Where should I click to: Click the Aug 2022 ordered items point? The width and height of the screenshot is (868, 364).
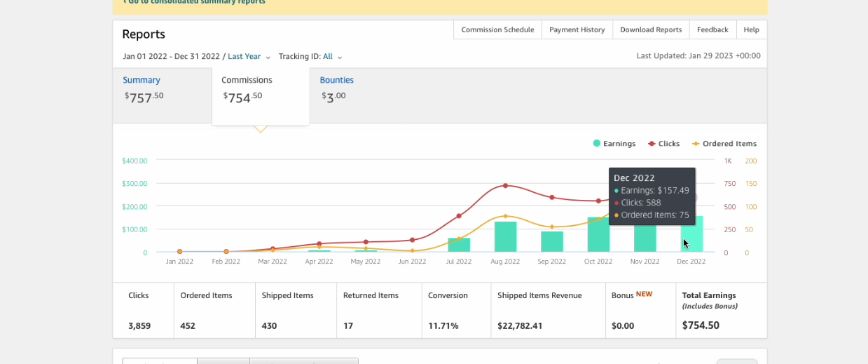[505, 216]
